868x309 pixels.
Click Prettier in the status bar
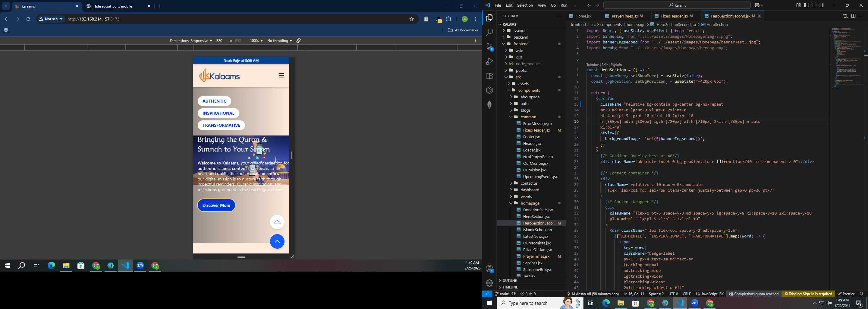pos(846,294)
